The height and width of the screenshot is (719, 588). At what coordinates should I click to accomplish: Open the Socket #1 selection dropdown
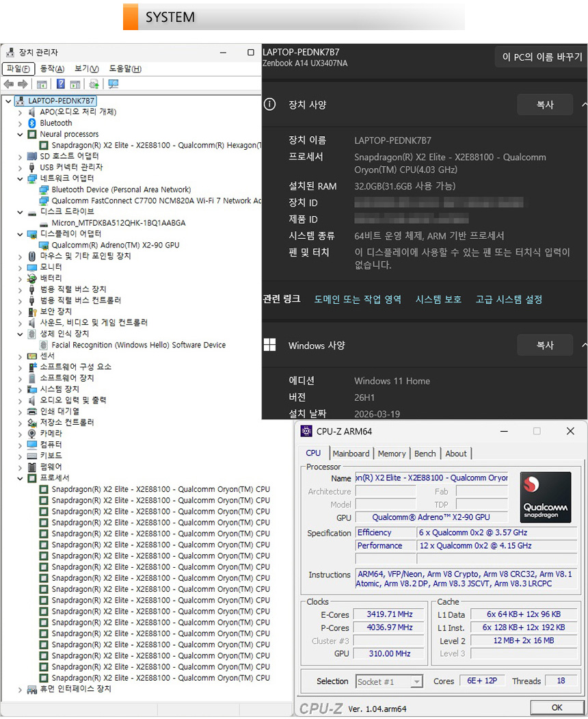point(416,681)
